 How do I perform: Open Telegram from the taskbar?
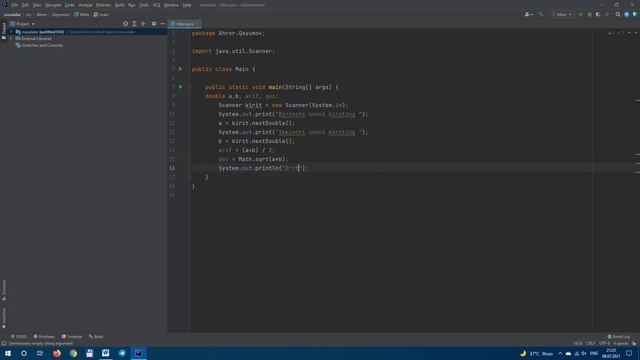122,353
